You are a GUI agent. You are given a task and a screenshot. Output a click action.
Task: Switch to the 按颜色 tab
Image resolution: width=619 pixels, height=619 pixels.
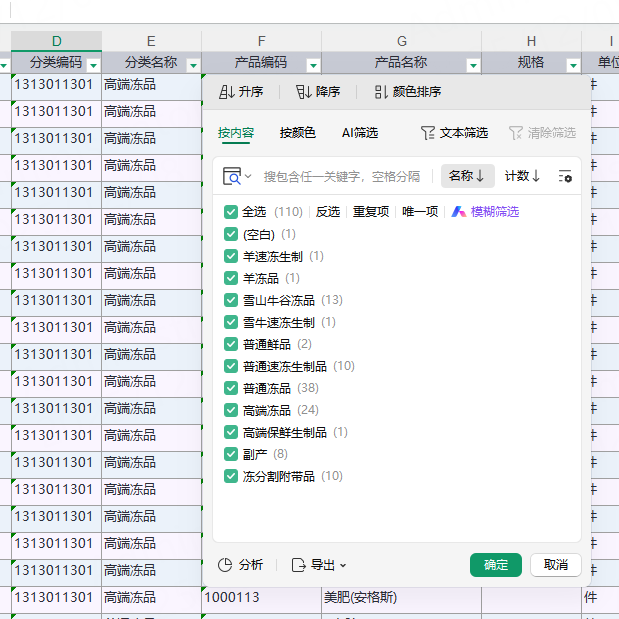[298, 133]
